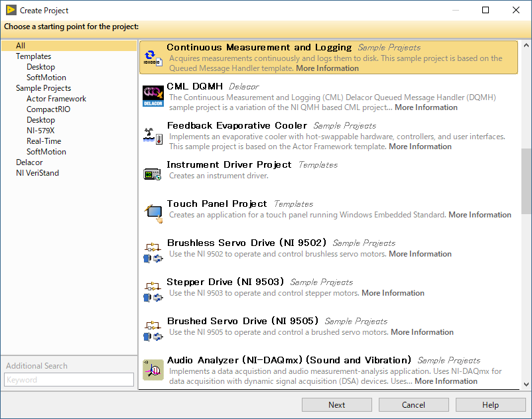Select Continuous Measurement and Logging title
The height and width of the screenshot is (419, 532).
pyautogui.click(x=259, y=48)
